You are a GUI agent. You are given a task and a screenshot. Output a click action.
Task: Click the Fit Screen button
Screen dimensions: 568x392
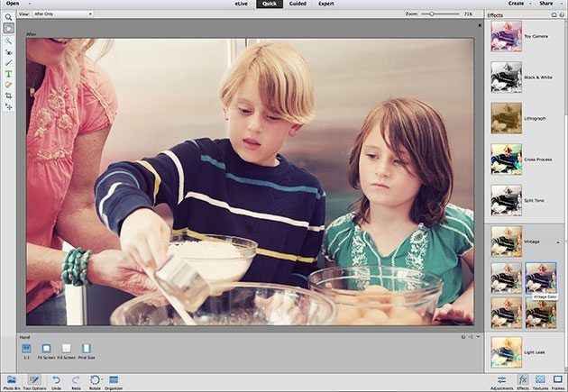point(46,350)
